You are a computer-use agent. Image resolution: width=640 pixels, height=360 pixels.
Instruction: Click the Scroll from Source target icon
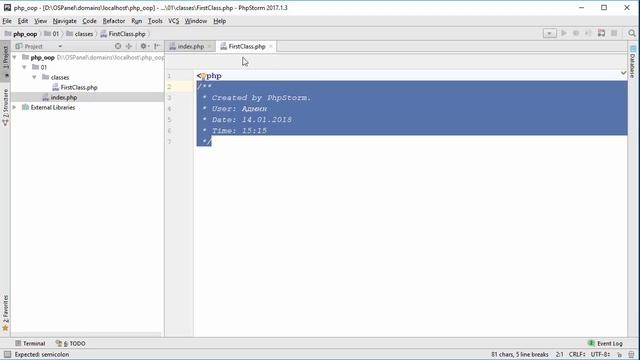coord(118,46)
